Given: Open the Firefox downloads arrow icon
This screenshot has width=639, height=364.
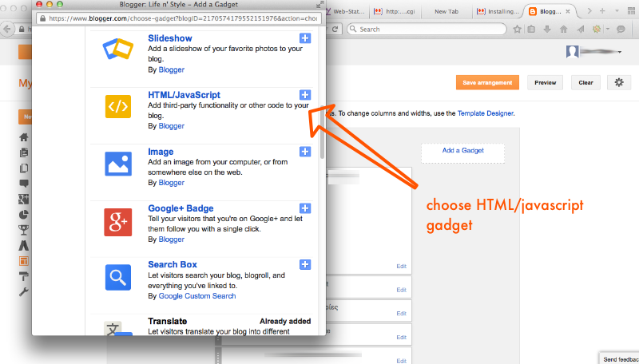Looking at the screenshot, I should tap(547, 30).
